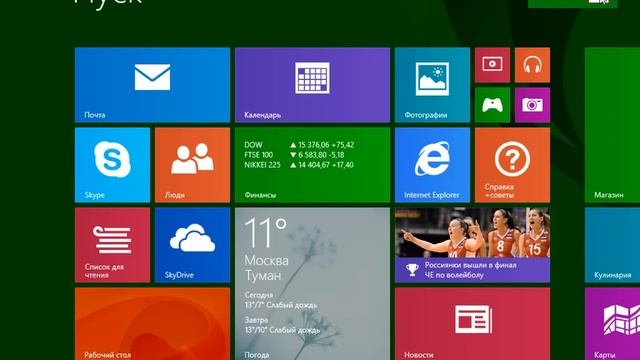Screen dimensions: 640x360
Task: Open the Магазин store tile
Action: click(x=612, y=125)
